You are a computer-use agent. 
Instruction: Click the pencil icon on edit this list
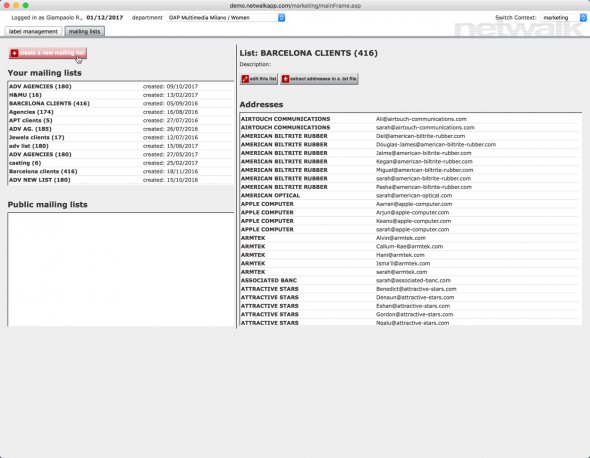coord(245,79)
